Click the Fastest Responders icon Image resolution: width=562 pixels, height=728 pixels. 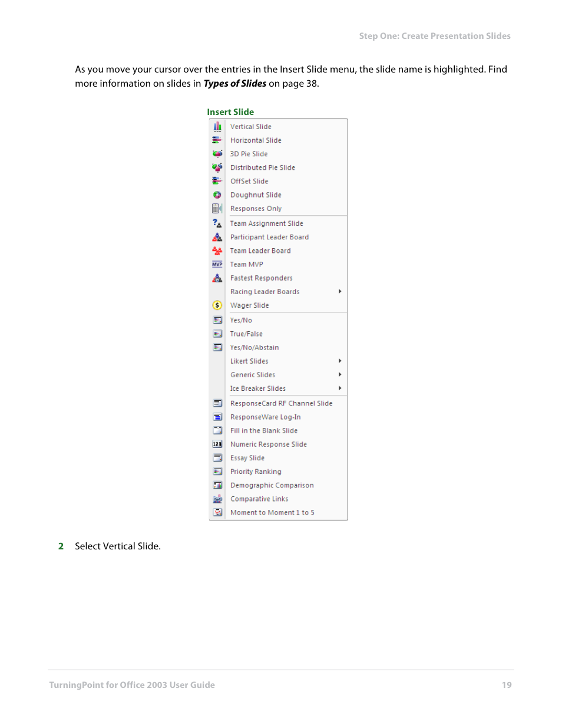tap(217, 278)
